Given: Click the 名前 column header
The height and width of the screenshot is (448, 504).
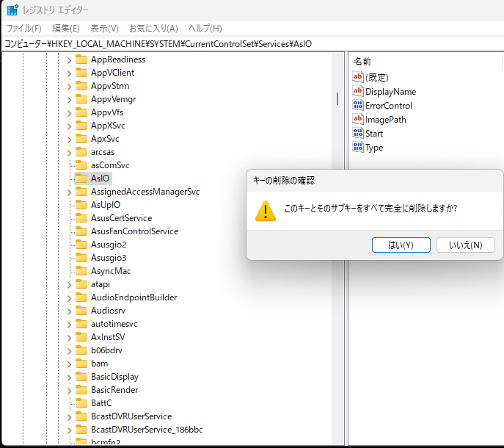Looking at the screenshot, I should [x=362, y=62].
